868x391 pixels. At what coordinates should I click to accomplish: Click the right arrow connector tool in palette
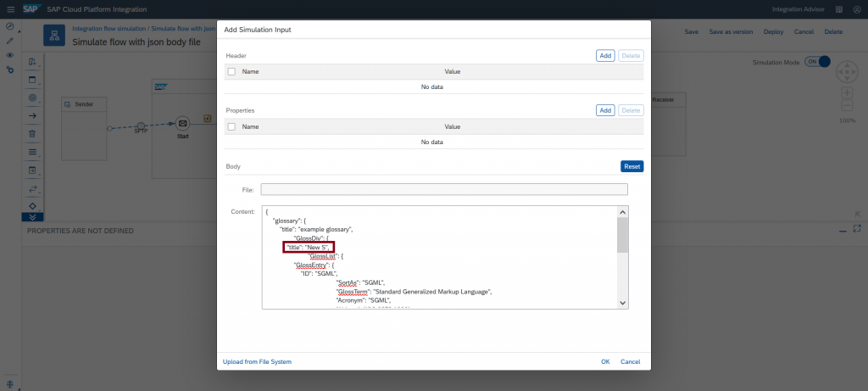[x=32, y=115]
